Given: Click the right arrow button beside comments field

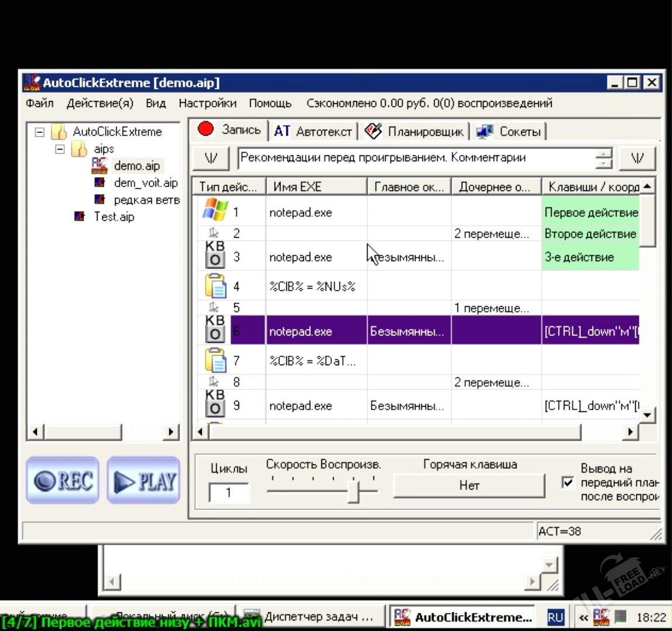Looking at the screenshot, I should click(x=638, y=158).
